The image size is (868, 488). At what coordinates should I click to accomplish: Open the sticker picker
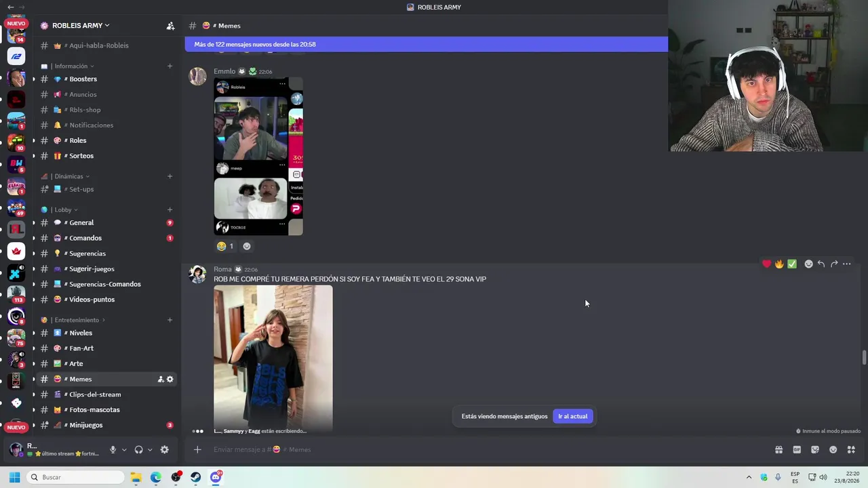815,449
